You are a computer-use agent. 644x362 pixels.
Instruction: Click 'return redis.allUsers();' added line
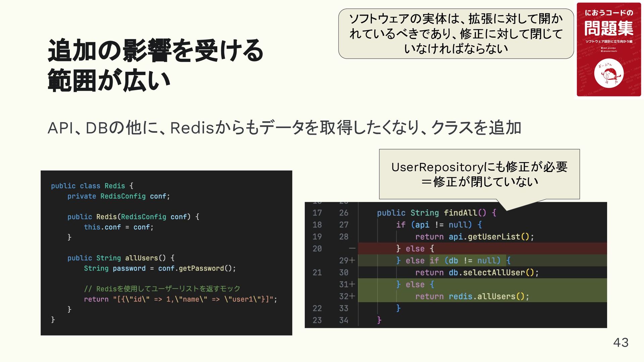[x=472, y=296]
